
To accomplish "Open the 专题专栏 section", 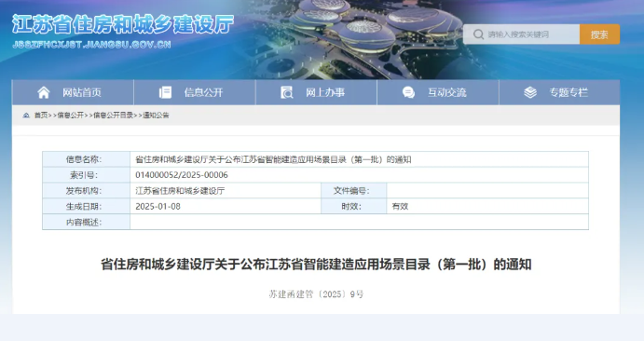I will coord(559,92).
